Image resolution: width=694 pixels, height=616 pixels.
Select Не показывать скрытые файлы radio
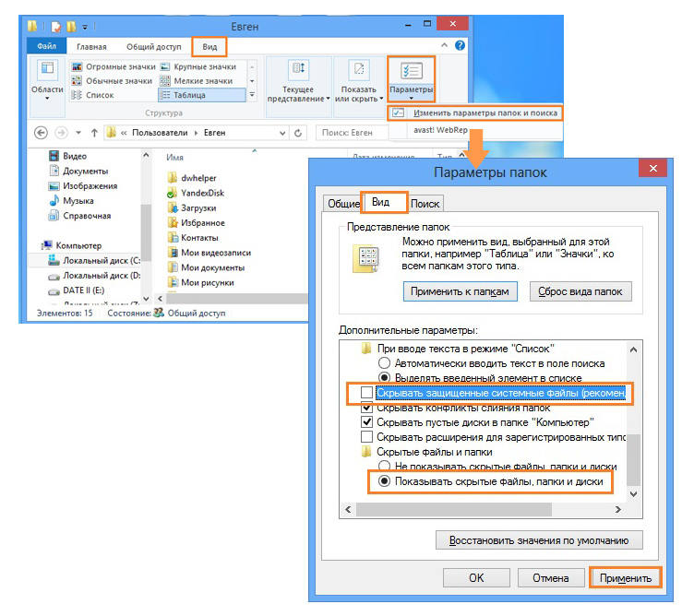384,466
